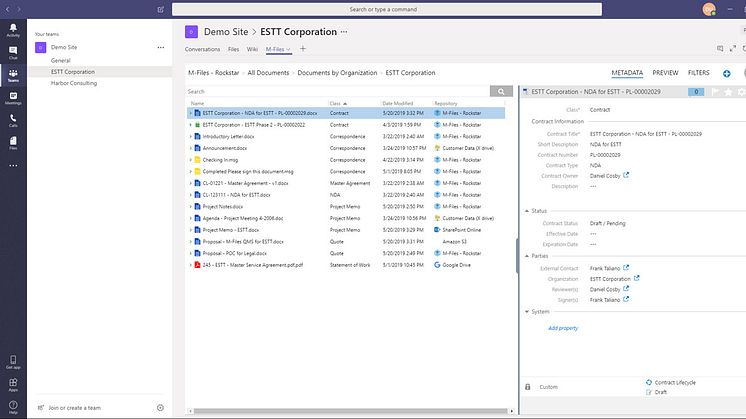Open the user profile avatar

coord(709,9)
